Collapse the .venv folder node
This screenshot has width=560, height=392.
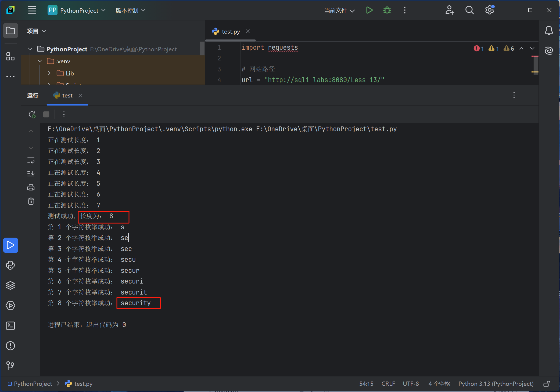point(40,61)
